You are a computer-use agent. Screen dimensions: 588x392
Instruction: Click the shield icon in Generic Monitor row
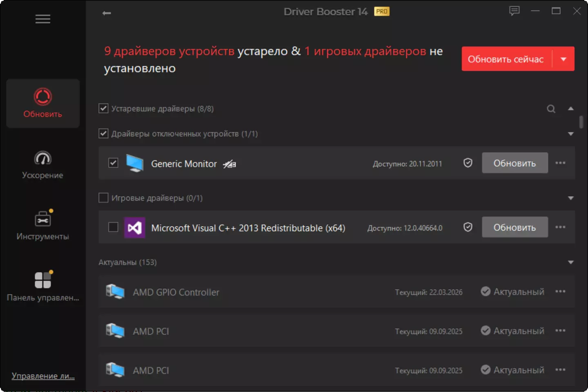click(468, 163)
